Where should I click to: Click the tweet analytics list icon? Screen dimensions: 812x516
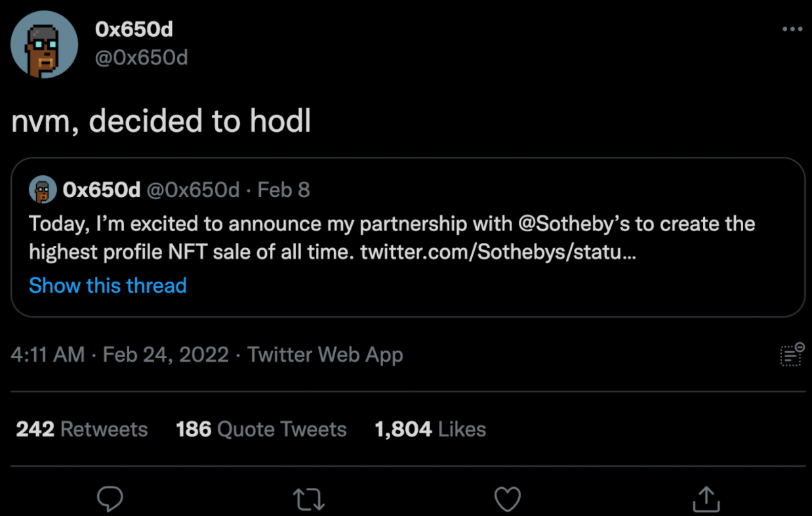click(792, 355)
